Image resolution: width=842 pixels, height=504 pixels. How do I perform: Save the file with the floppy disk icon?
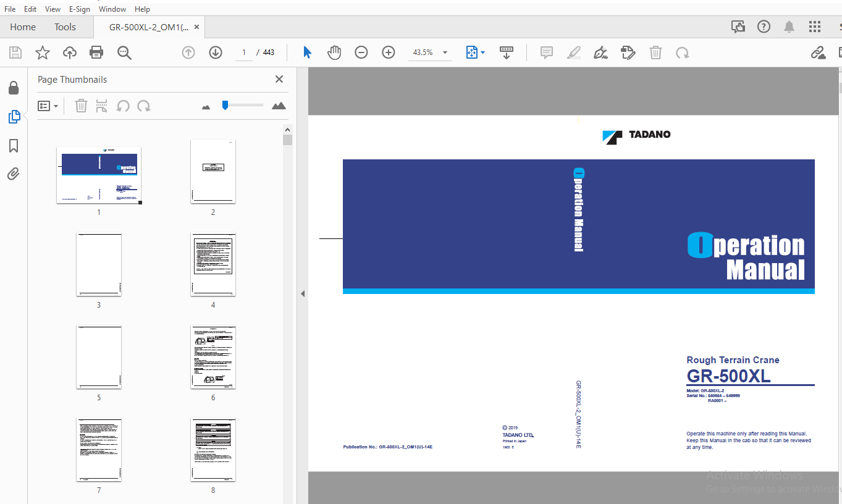15,52
